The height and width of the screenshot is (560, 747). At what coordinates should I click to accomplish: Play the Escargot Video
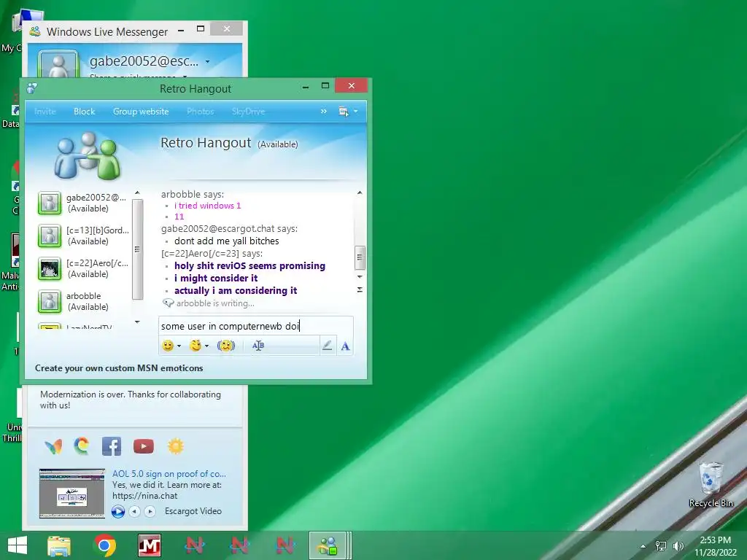click(x=117, y=511)
